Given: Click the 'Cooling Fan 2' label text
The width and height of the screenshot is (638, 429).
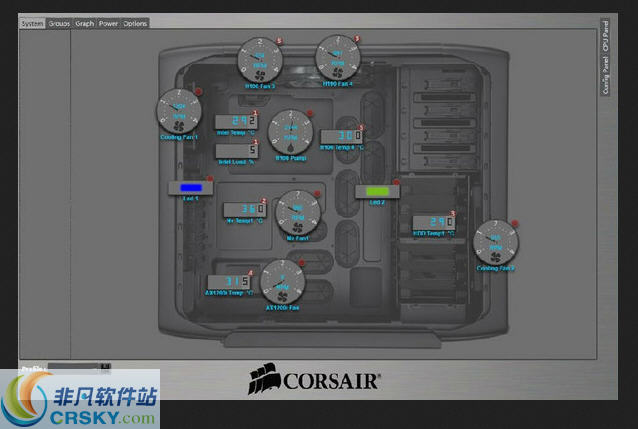Looking at the screenshot, I should [496, 268].
